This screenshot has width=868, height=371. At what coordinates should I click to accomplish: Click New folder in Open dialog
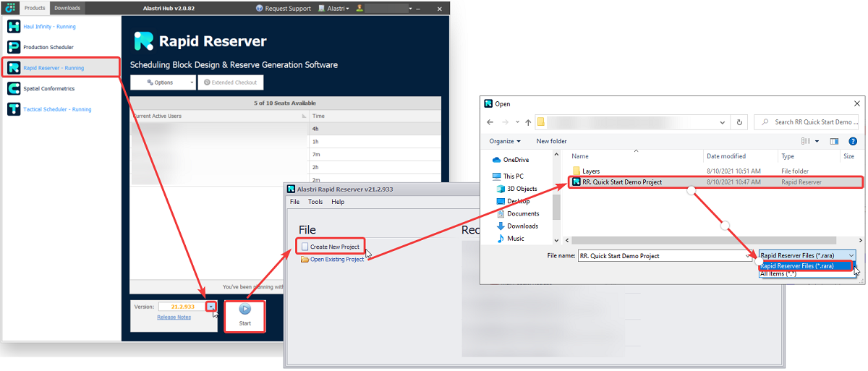pyautogui.click(x=551, y=141)
